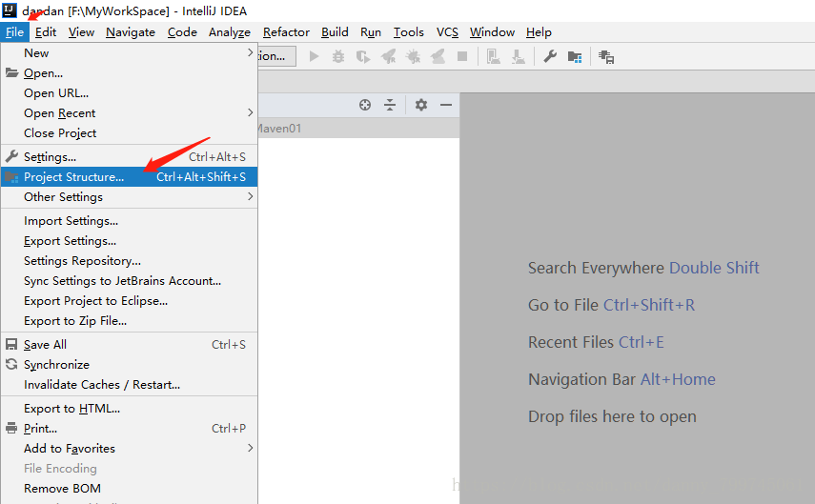Open the Run menu

pyautogui.click(x=371, y=32)
